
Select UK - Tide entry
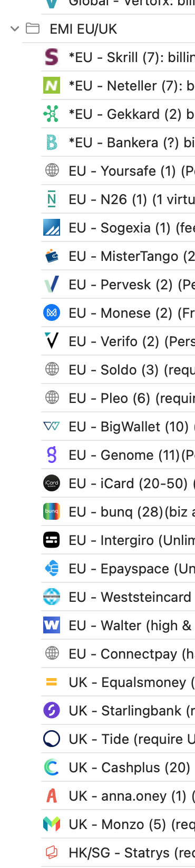[x=118, y=739]
